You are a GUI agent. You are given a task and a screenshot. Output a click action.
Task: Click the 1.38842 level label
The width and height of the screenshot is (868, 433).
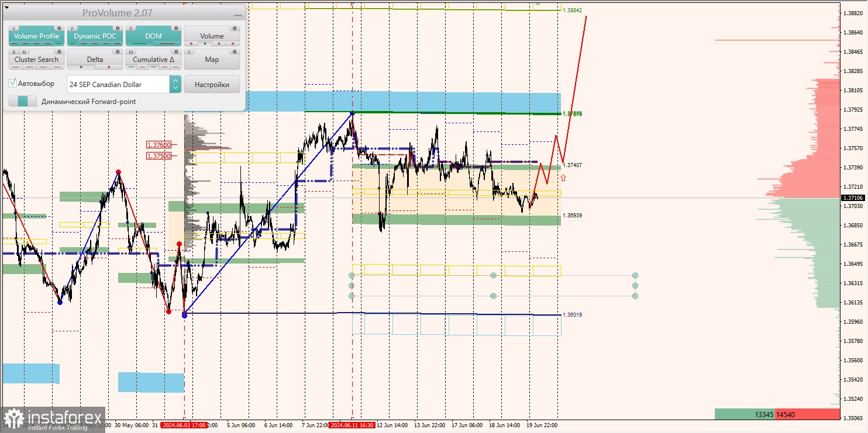point(572,11)
